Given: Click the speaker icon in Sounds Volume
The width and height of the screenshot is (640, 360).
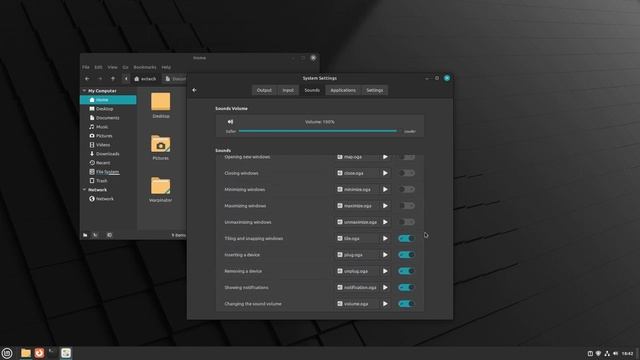Looking at the screenshot, I should (x=230, y=122).
